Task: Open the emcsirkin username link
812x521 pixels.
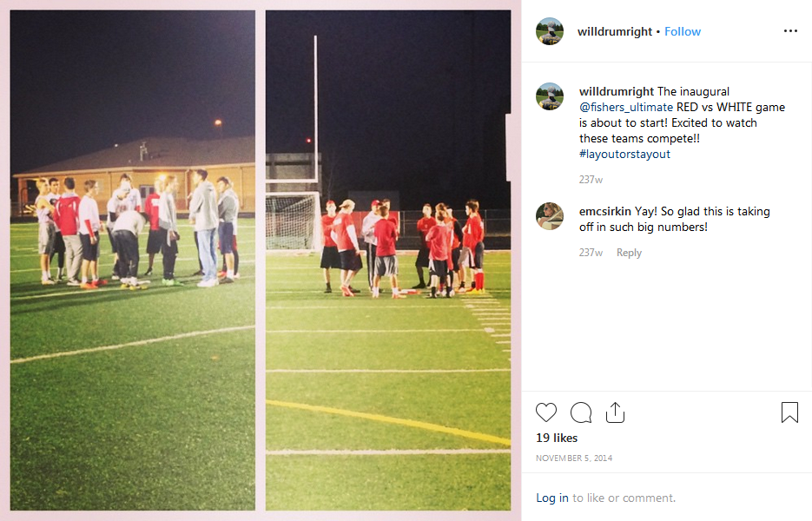Action: coord(604,211)
